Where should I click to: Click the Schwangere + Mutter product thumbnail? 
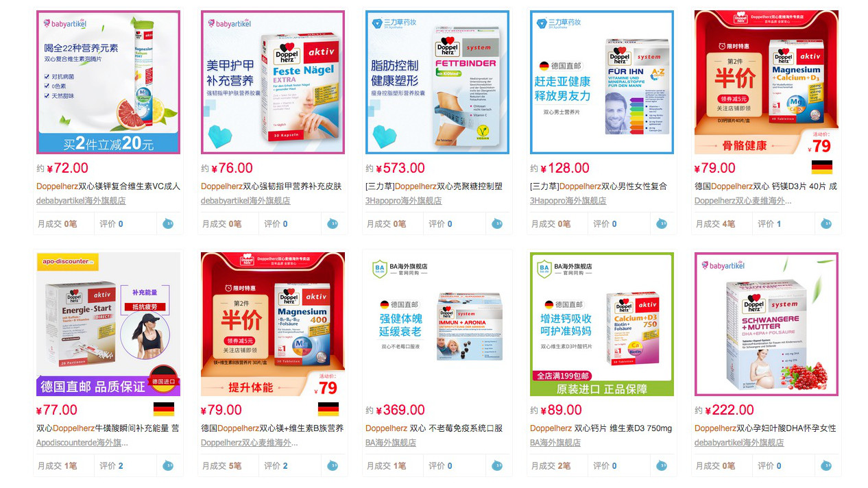pyautogui.click(x=767, y=324)
